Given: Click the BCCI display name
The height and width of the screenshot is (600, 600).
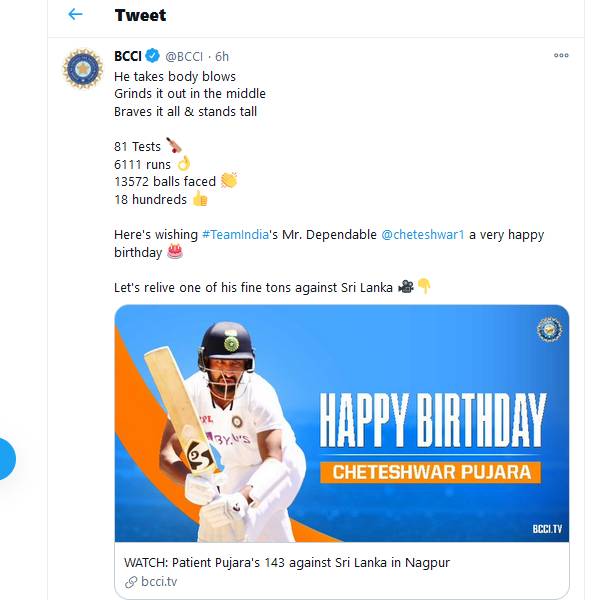Looking at the screenshot, I should click(x=127, y=56).
